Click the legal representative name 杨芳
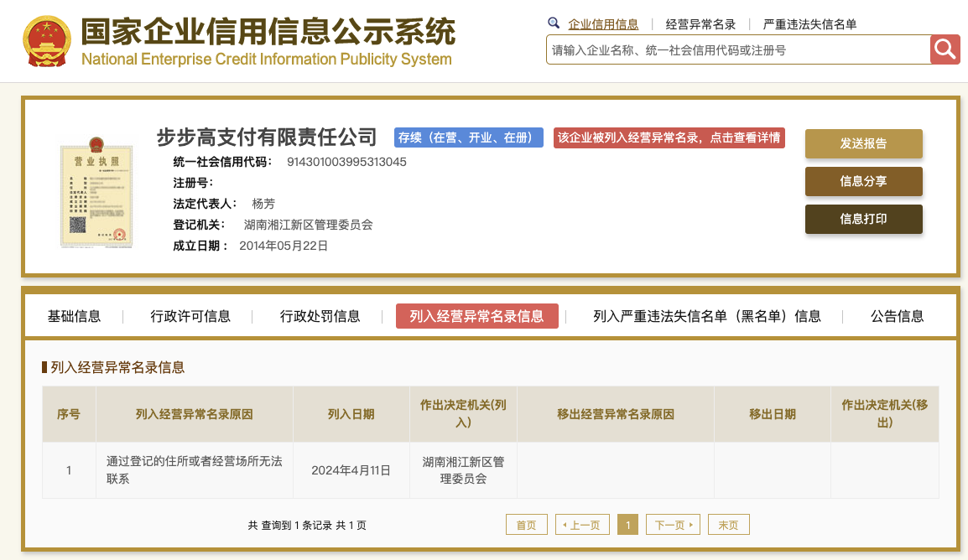 [263, 204]
